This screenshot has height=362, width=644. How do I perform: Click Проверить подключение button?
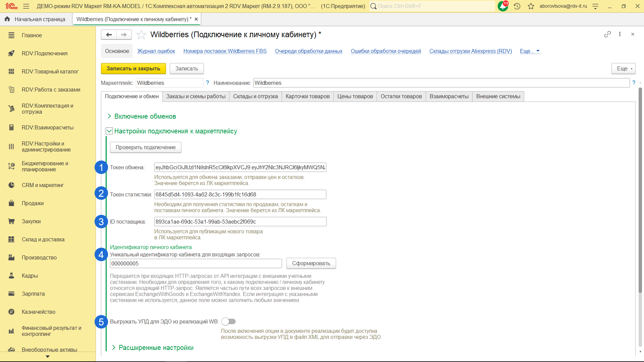pyautogui.click(x=146, y=147)
